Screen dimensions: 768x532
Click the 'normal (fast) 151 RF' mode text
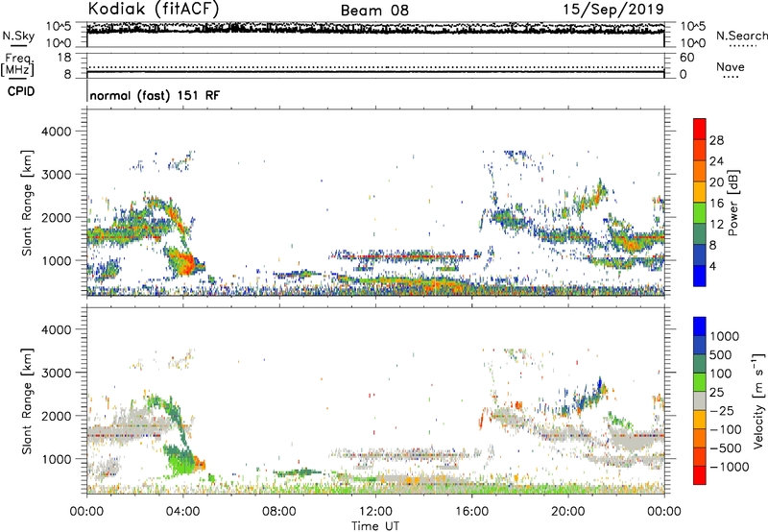[155, 95]
